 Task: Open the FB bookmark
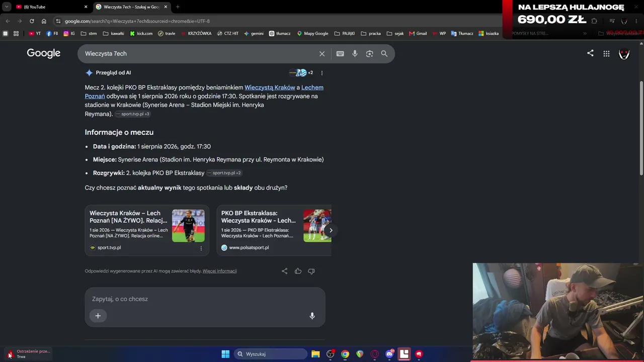coord(52,34)
